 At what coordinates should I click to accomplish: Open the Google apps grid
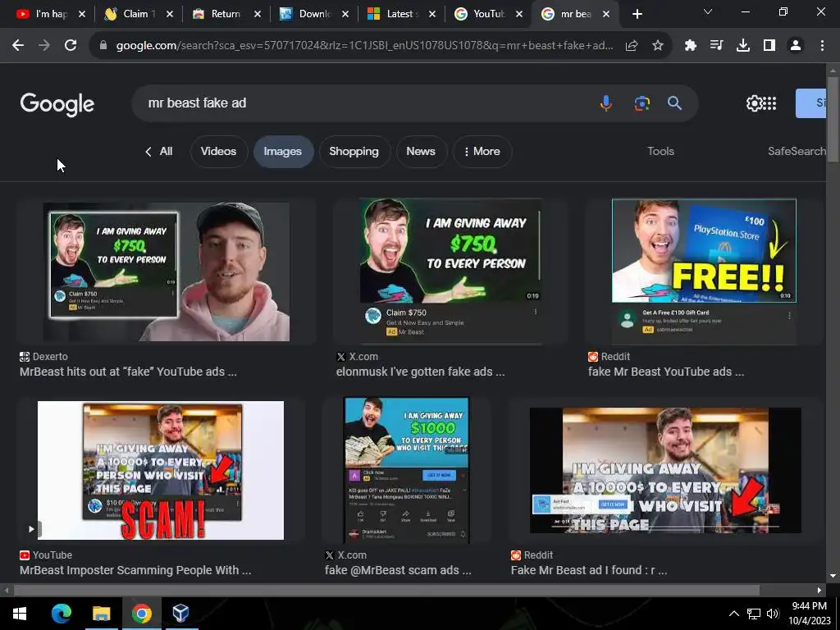click(x=769, y=103)
